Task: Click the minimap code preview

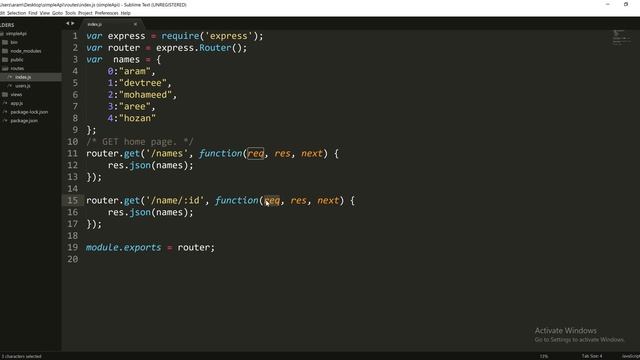Action: 621,37
